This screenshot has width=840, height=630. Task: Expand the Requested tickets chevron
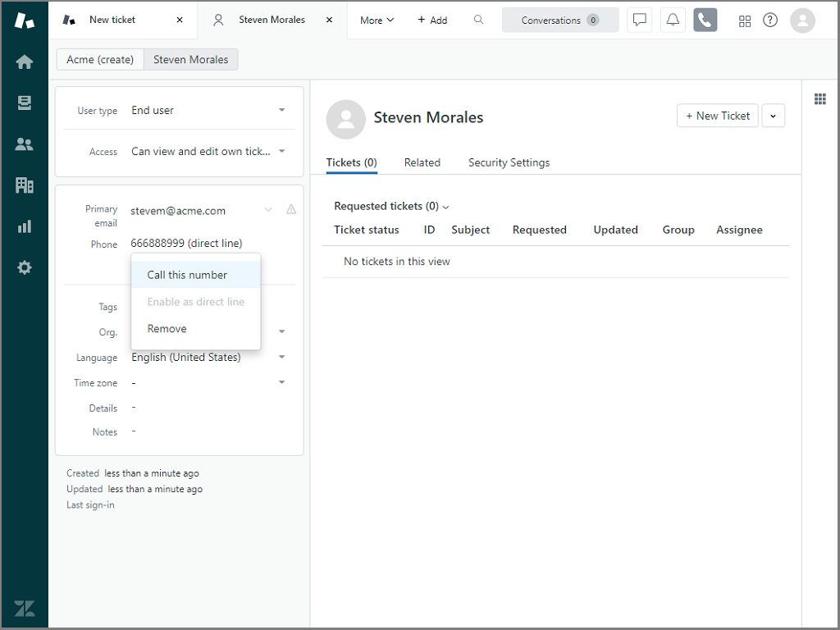click(x=445, y=208)
